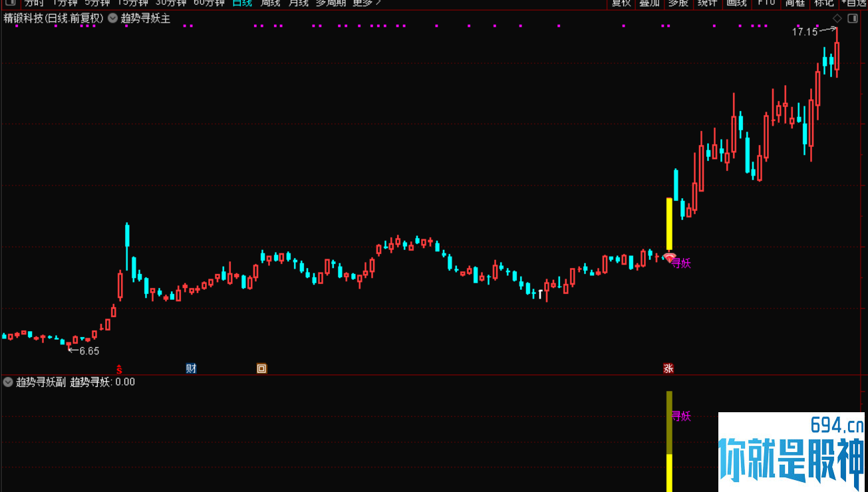Click the 趋势寻妖主 indicator name
Viewport: 868px width, 492px height.
pos(146,19)
